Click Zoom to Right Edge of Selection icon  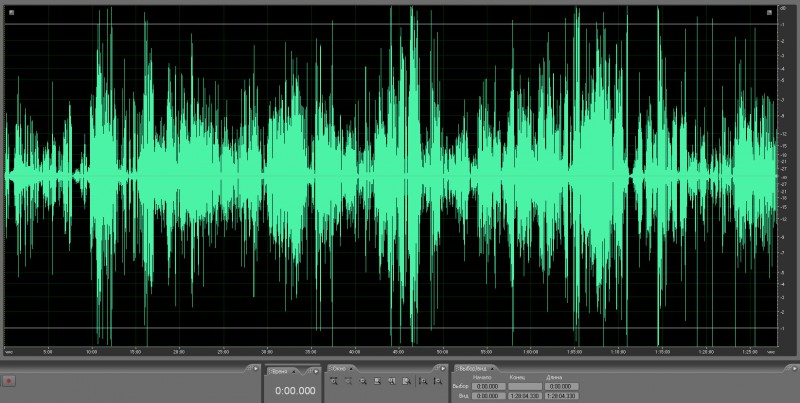[406, 381]
